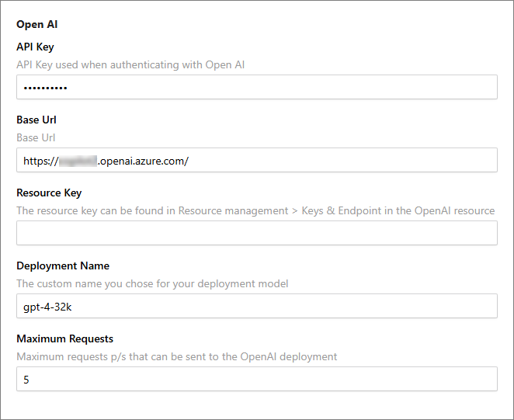The height and width of the screenshot is (420, 514).
Task: Click the custom deployment model name hint
Action: click(152, 283)
